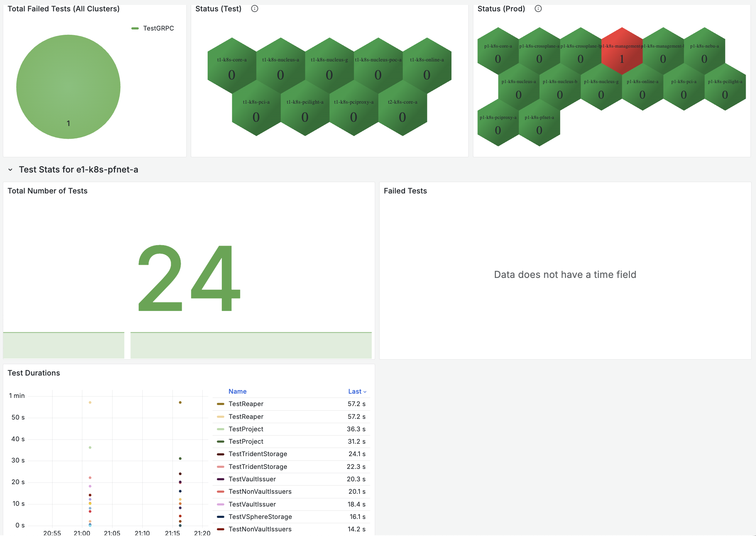Click the TestProject series label
The width and height of the screenshot is (756, 536).
coord(246,429)
